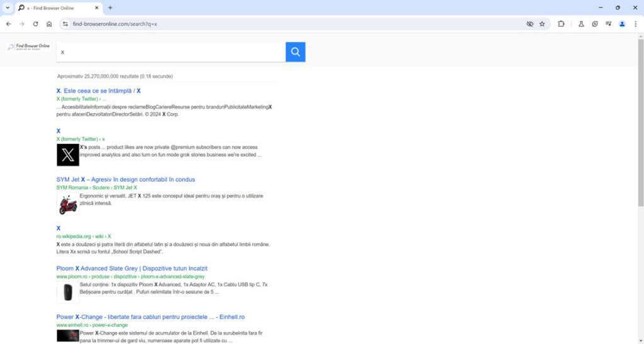This screenshot has height=344, width=644.
Task: Click the 'Aproximativ 25,270,000,000 rezultate' text
Action: (115, 76)
